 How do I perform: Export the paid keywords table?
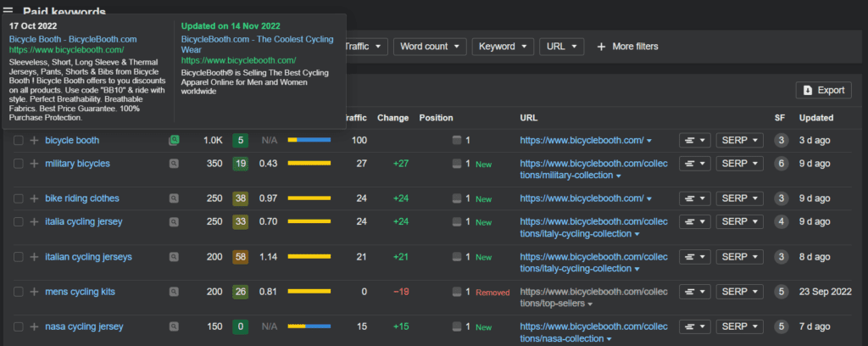(x=824, y=90)
